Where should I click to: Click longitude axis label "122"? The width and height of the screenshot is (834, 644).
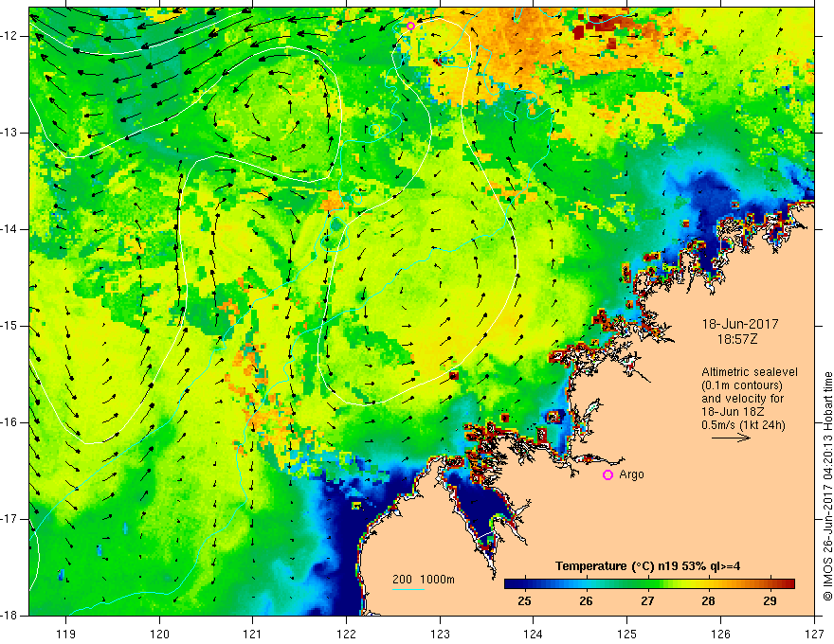click(x=346, y=634)
